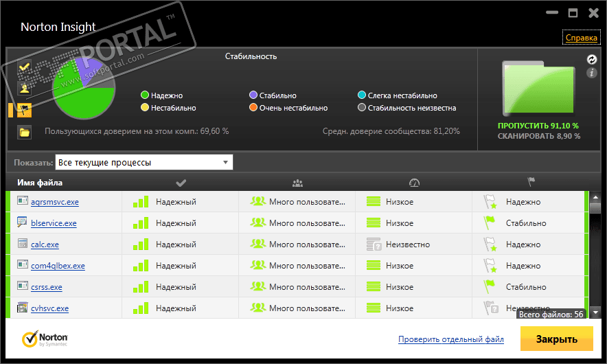The width and height of the screenshot is (607, 364).
Task: Sort by stability flag column header
Action: pyautogui.click(x=531, y=181)
